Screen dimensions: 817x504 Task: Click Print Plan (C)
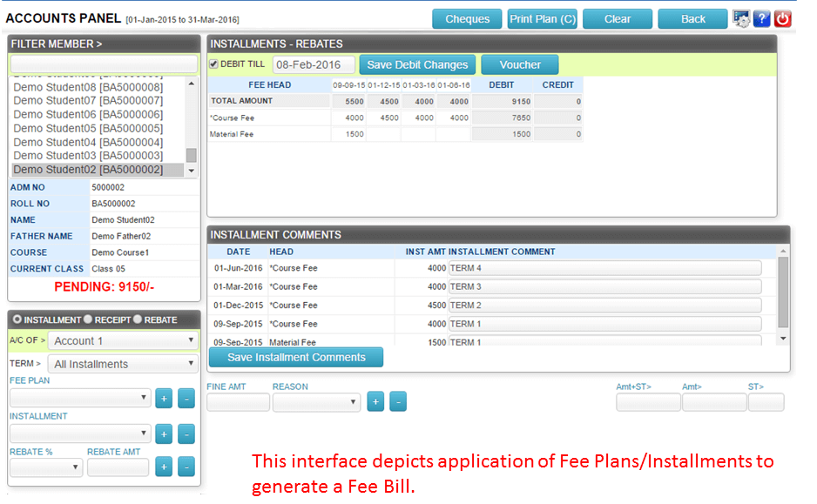[543, 18]
